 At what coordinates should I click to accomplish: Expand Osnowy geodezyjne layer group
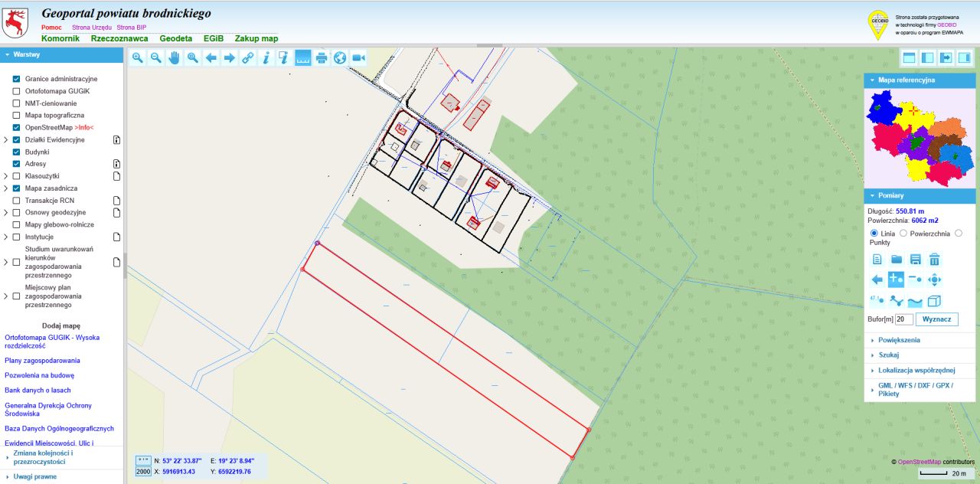click(x=6, y=213)
